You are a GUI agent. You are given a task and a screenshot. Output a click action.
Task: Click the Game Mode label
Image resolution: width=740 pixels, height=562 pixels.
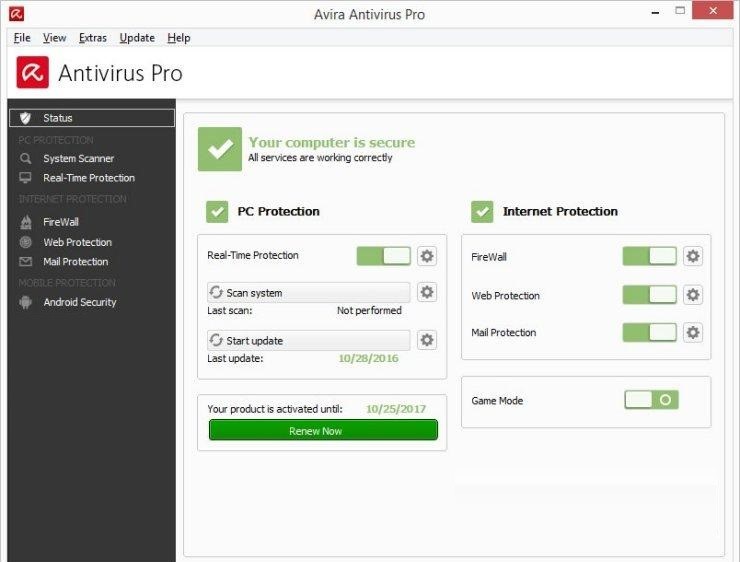click(497, 401)
